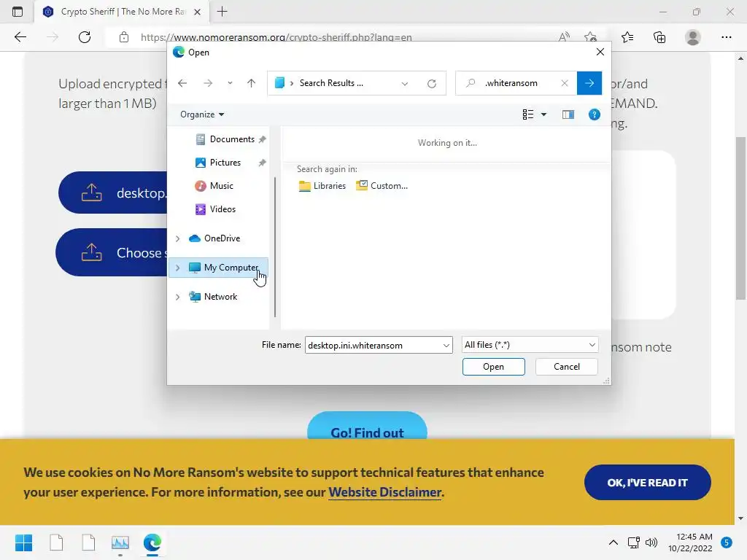Add this page to favorites

click(x=591, y=37)
